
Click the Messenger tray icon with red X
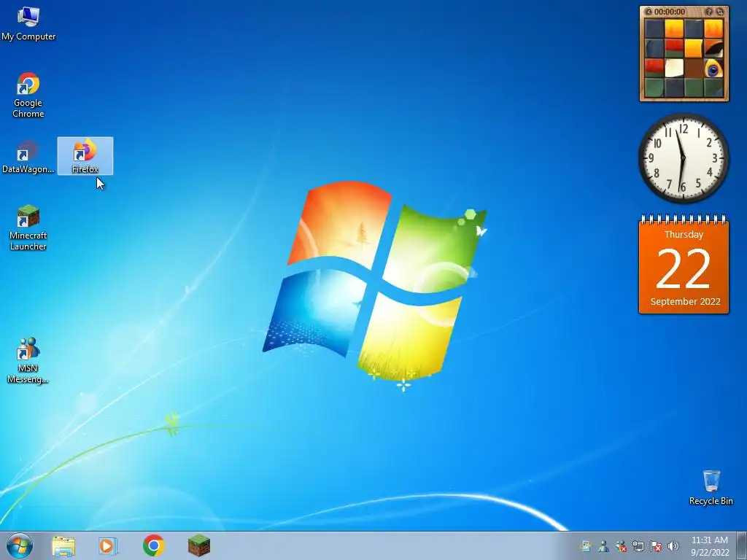pos(621,546)
